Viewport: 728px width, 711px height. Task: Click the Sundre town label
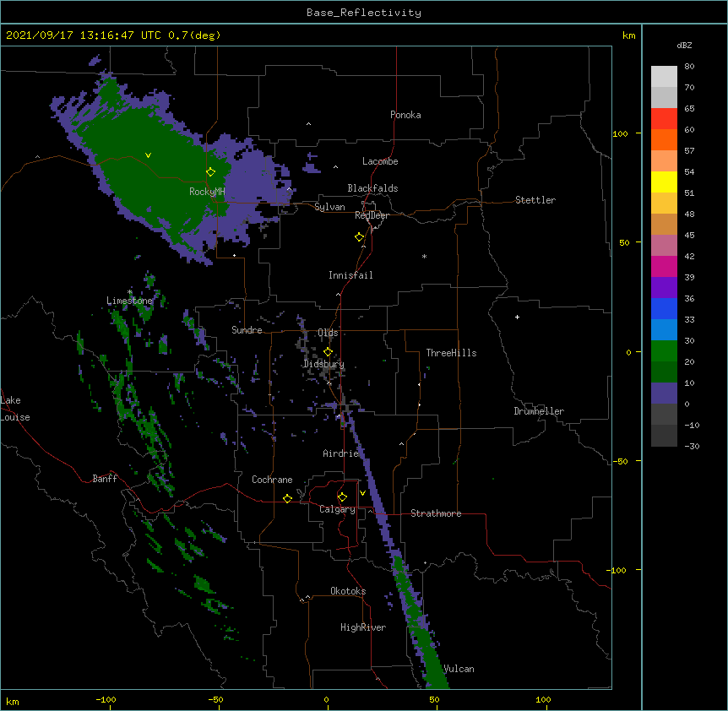[x=247, y=330]
